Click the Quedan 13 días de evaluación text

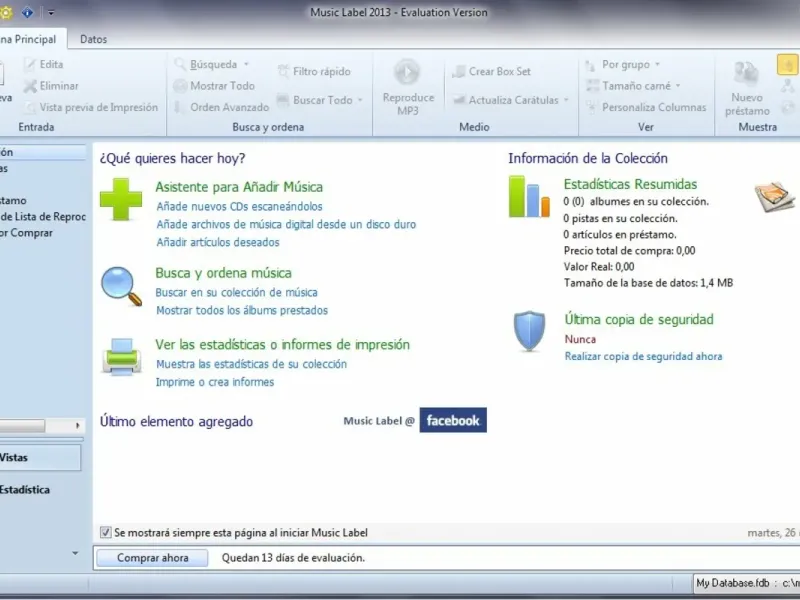click(293, 558)
